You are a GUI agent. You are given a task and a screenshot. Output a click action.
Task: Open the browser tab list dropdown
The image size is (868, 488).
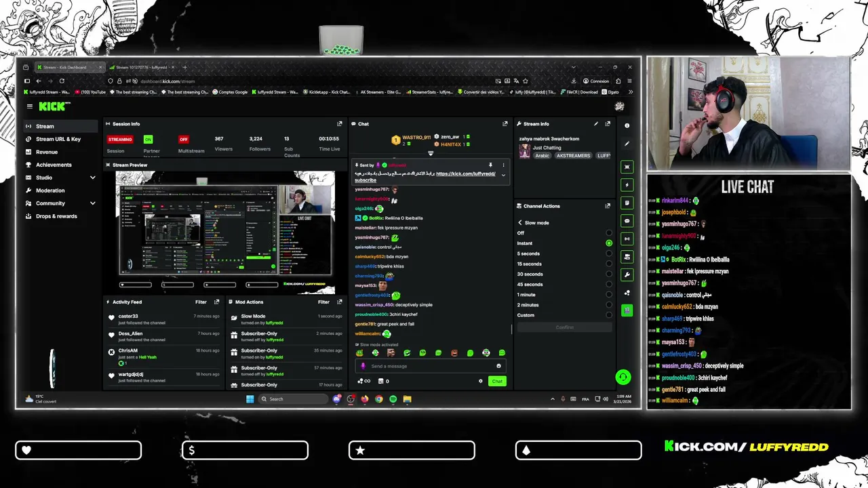click(x=573, y=67)
